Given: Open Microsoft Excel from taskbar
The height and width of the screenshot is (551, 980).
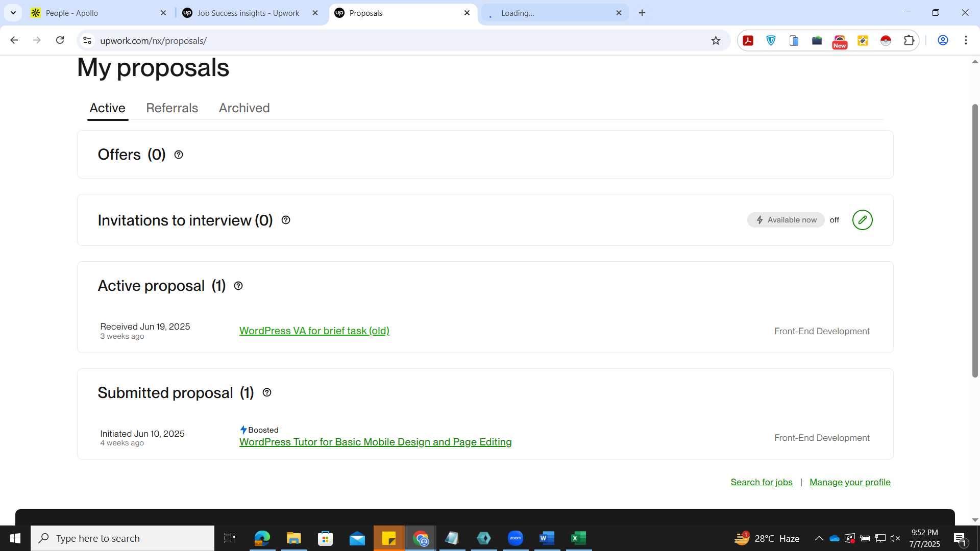Looking at the screenshot, I should (578, 538).
